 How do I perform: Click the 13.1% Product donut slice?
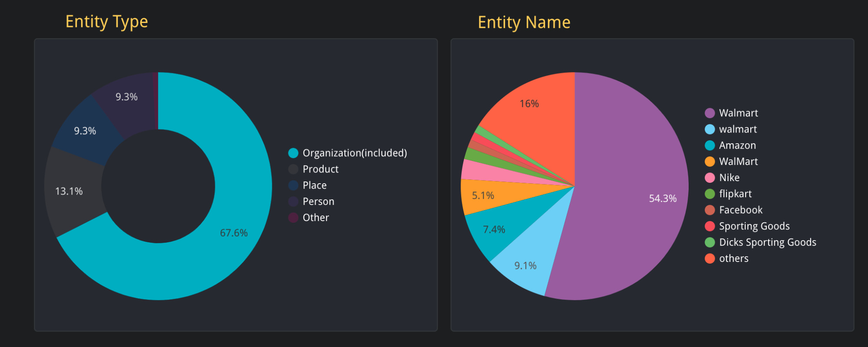72,191
